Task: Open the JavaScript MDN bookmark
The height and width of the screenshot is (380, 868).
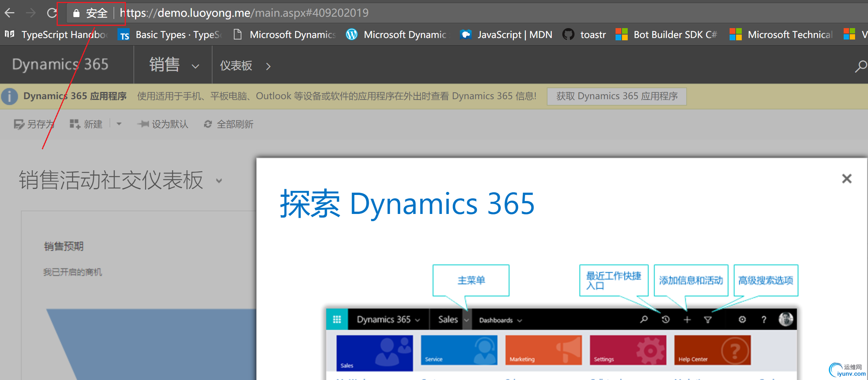Action: (x=506, y=35)
